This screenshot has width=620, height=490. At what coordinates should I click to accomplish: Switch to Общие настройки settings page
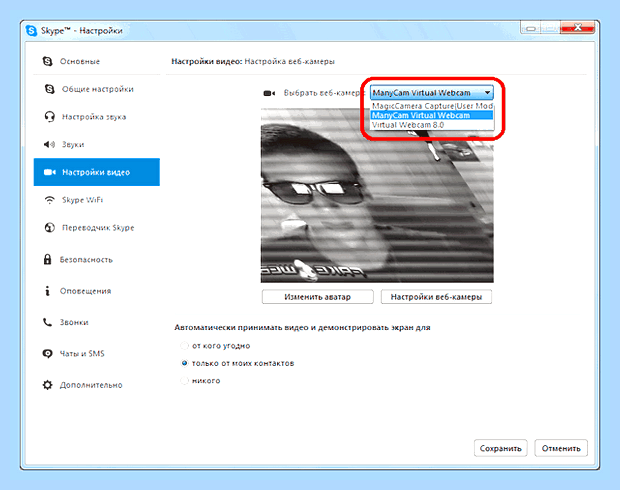(97, 89)
